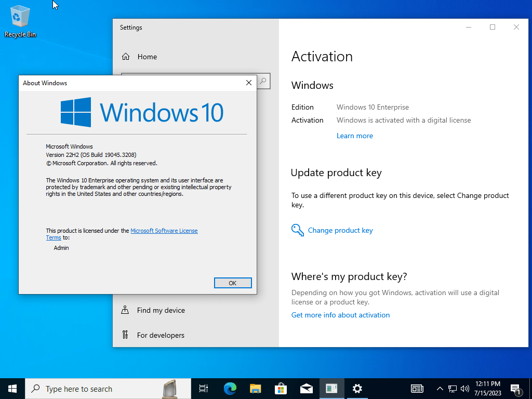Close the Settings window
532x399 pixels.
click(516, 27)
